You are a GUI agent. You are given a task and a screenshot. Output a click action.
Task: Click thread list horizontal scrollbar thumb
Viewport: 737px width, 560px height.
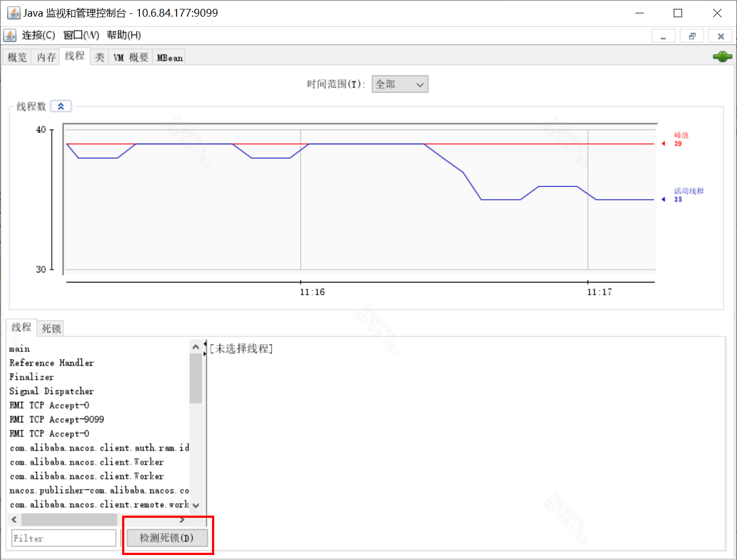coord(69,520)
